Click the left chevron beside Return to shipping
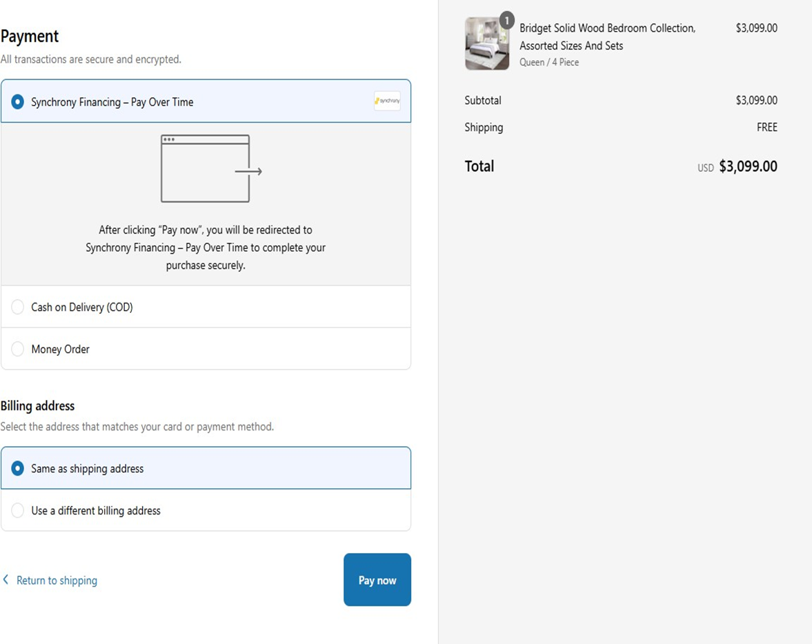The height and width of the screenshot is (644, 812). click(x=6, y=580)
